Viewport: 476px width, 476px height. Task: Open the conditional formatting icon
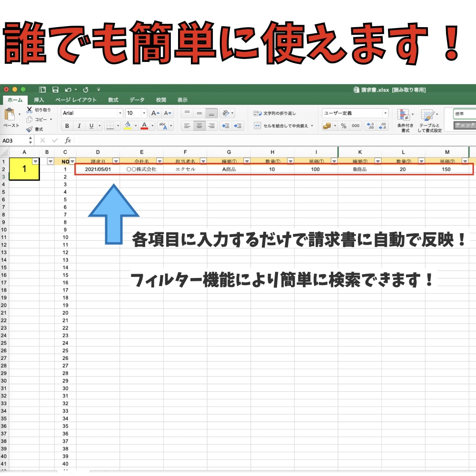coord(404,115)
